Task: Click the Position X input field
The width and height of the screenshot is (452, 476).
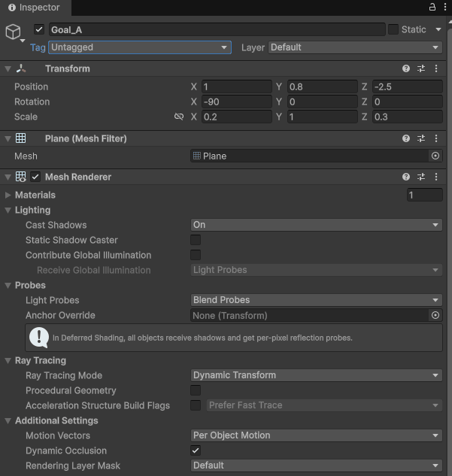Action: 236,86
